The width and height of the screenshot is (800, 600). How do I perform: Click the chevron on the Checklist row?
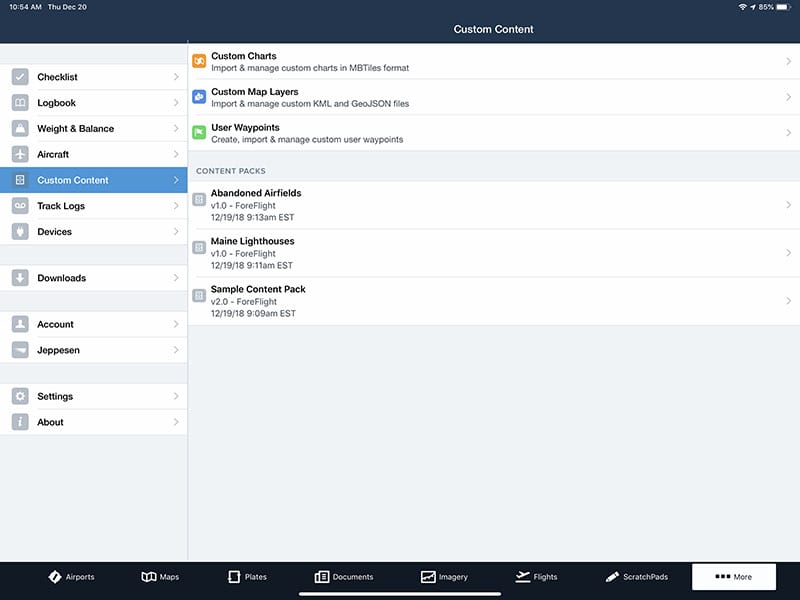tap(176, 77)
